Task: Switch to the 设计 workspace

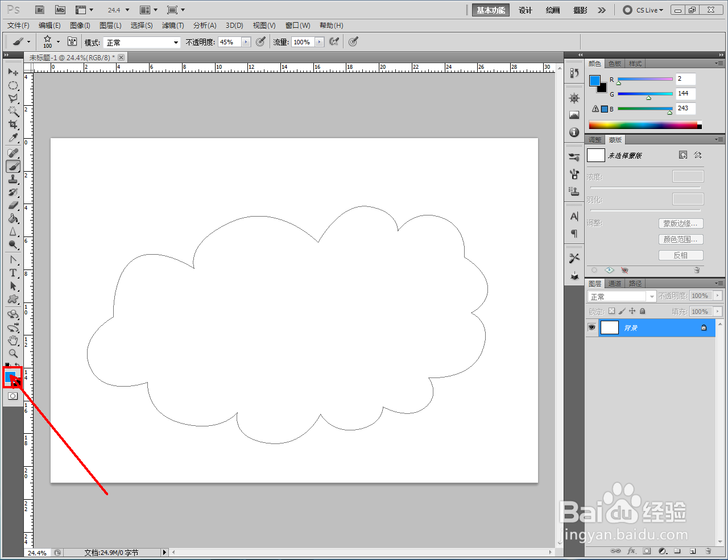Action: (x=526, y=10)
